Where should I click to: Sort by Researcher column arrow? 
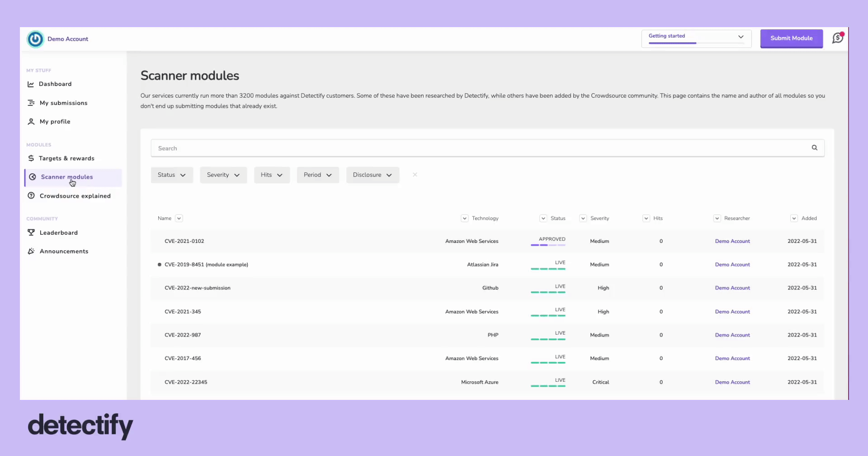(x=717, y=218)
